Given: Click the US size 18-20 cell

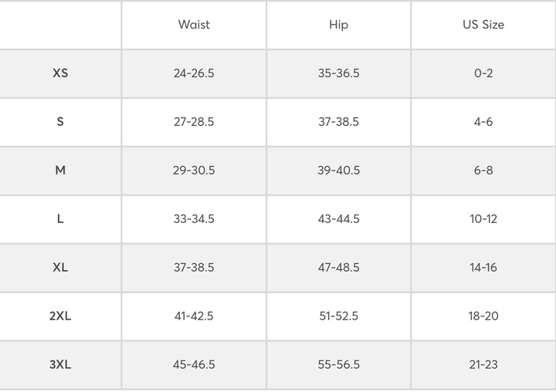Looking at the screenshot, I should [483, 316].
